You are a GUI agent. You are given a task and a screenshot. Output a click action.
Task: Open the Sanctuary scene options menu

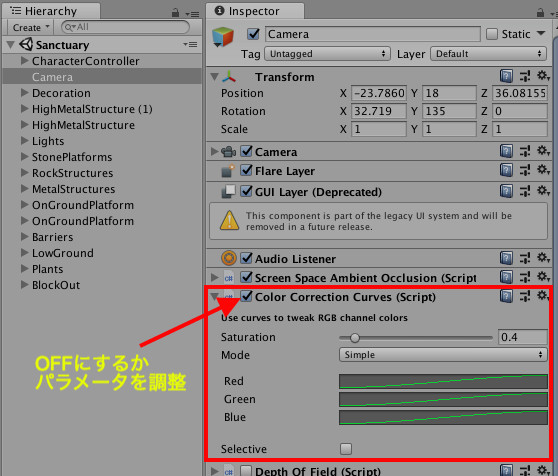[x=190, y=44]
